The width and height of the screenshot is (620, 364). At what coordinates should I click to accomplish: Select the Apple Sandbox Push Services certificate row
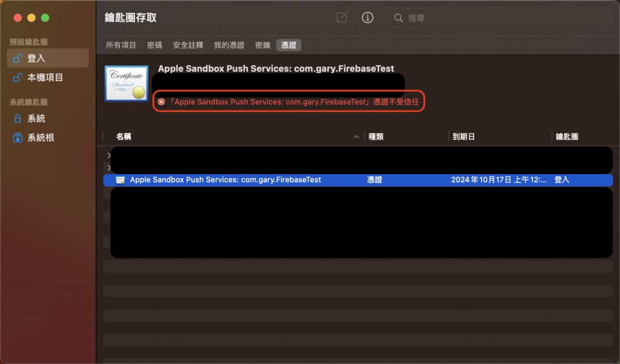358,180
